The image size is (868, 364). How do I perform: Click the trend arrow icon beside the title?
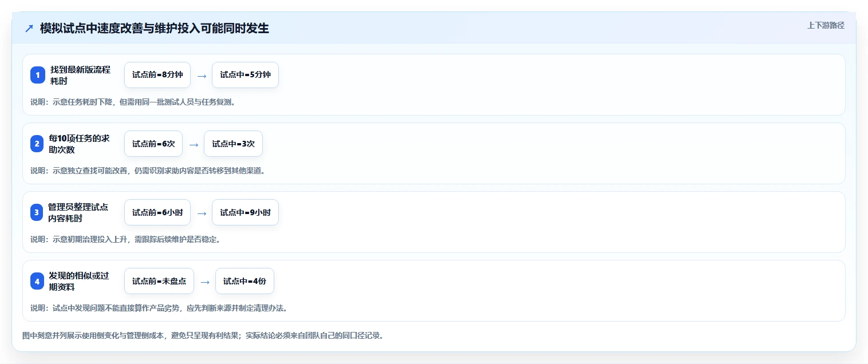point(29,29)
